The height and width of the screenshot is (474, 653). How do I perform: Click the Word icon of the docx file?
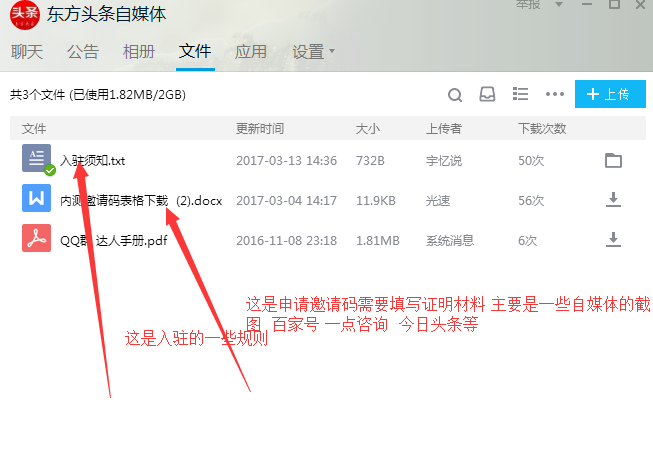pyautogui.click(x=37, y=198)
